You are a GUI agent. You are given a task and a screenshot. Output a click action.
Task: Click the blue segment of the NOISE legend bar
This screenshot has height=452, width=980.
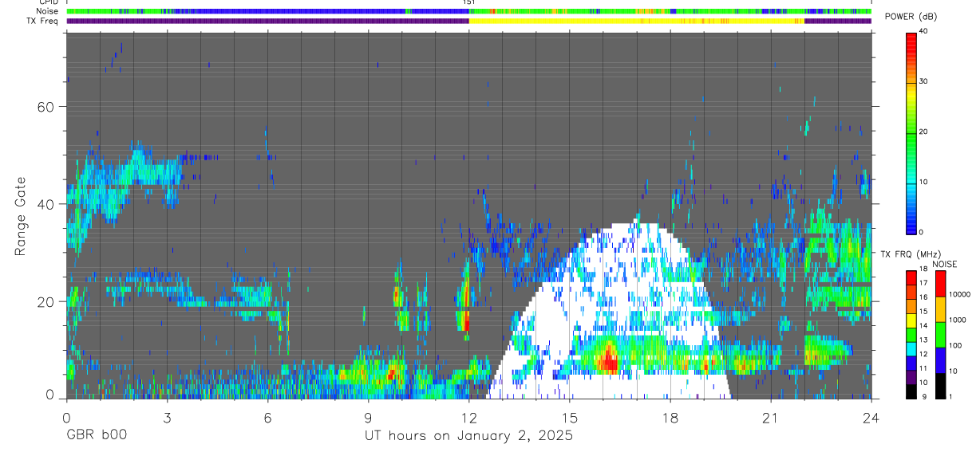pyautogui.click(x=940, y=360)
